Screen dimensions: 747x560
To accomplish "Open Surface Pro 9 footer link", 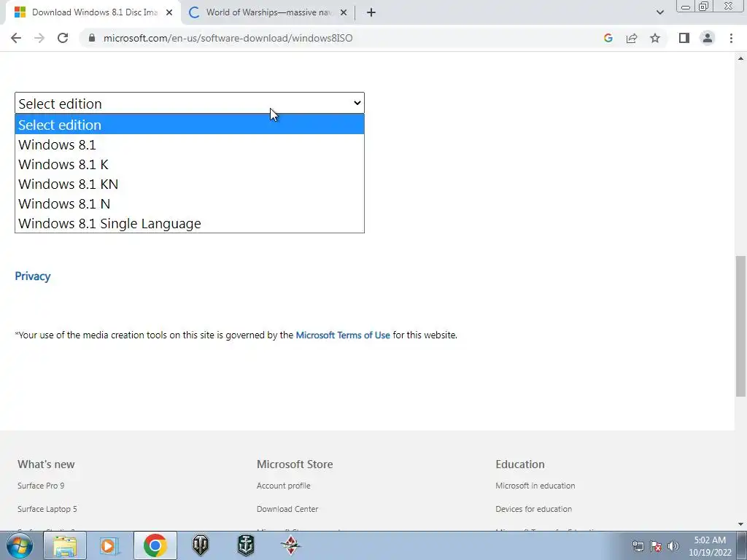I will [x=41, y=486].
